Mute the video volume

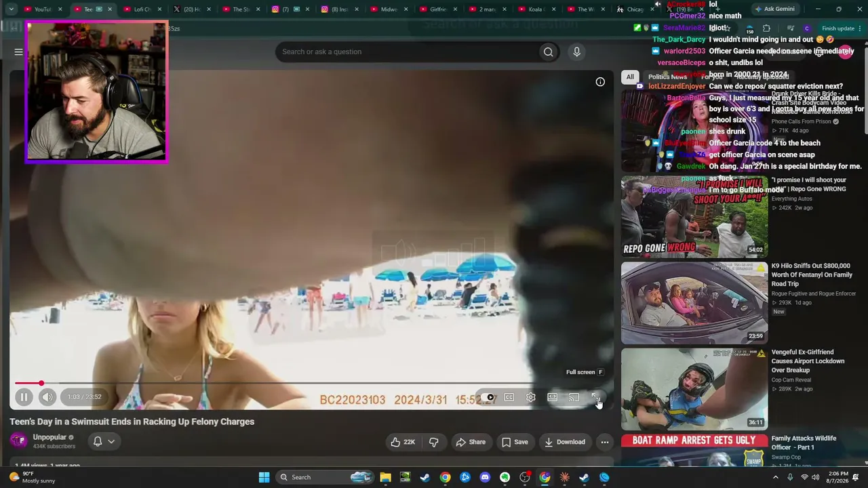pyautogui.click(x=47, y=397)
